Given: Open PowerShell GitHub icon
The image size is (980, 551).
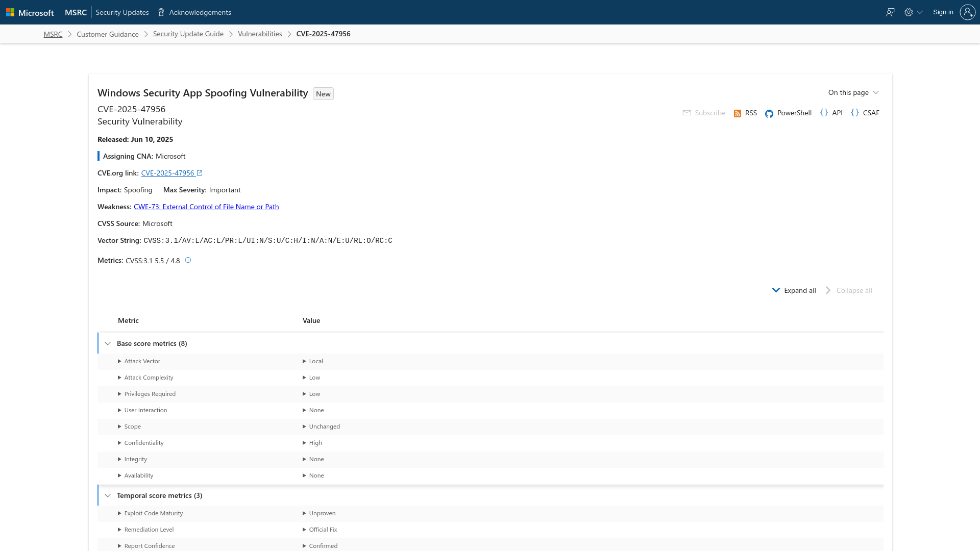Looking at the screenshot, I should pyautogui.click(x=769, y=113).
